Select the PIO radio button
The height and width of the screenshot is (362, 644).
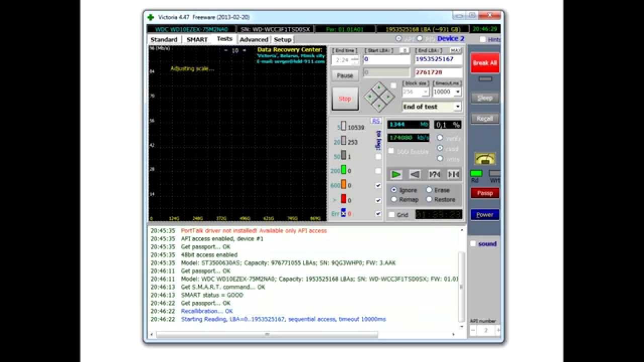point(420,38)
